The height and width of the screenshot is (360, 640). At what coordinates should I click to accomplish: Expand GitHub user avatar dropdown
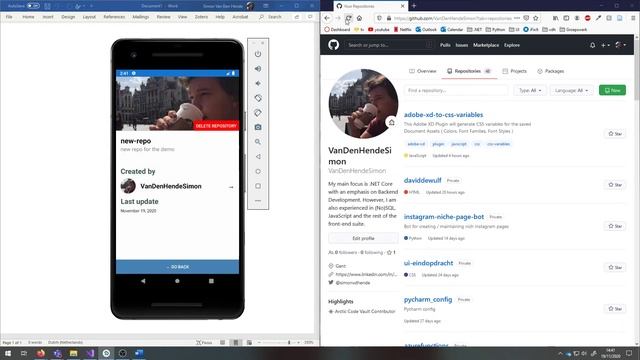pyautogui.click(x=620, y=45)
